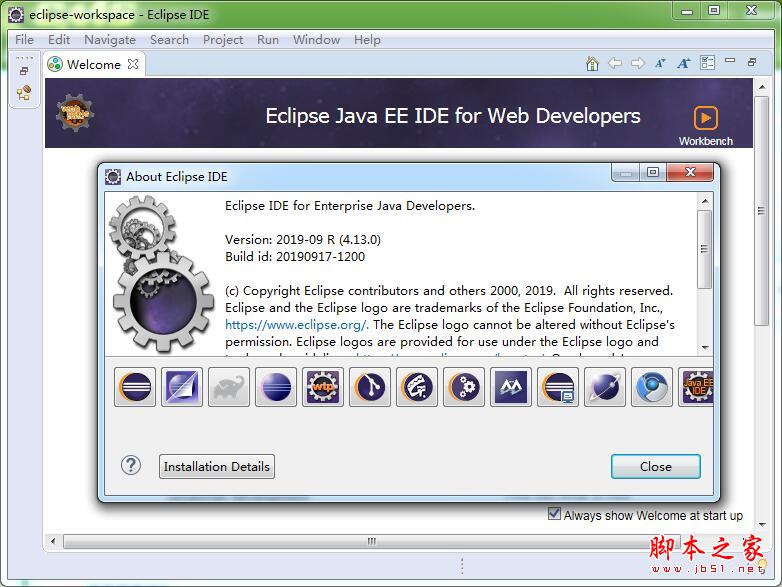Open the hierarchy view icon in left sidebar
The height and width of the screenshot is (587, 782).
tap(23, 92)
